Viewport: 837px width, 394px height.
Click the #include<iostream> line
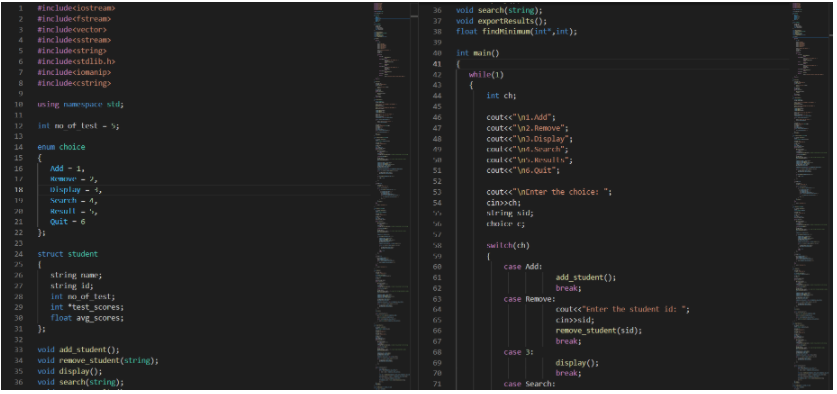coord(76,9)
